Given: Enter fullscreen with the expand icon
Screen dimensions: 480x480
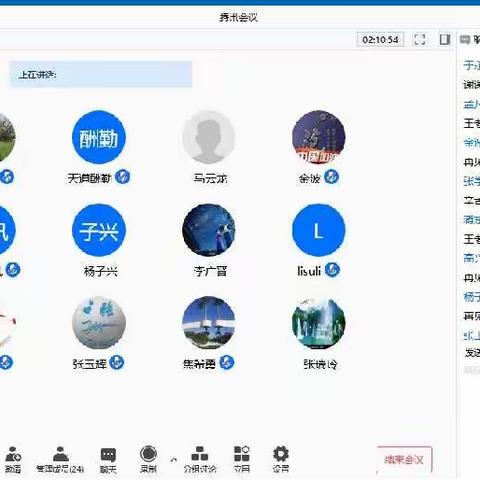Looking at the screenshot, I should coord(419,39).
